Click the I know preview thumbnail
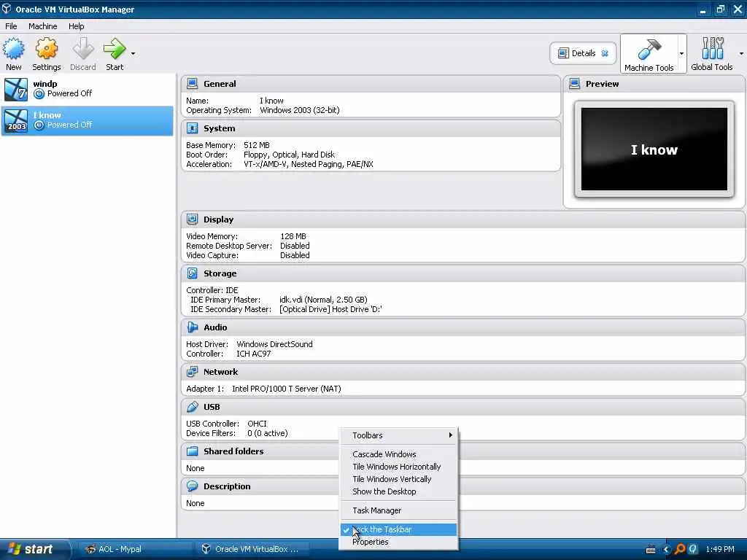 tap(654, 149)
